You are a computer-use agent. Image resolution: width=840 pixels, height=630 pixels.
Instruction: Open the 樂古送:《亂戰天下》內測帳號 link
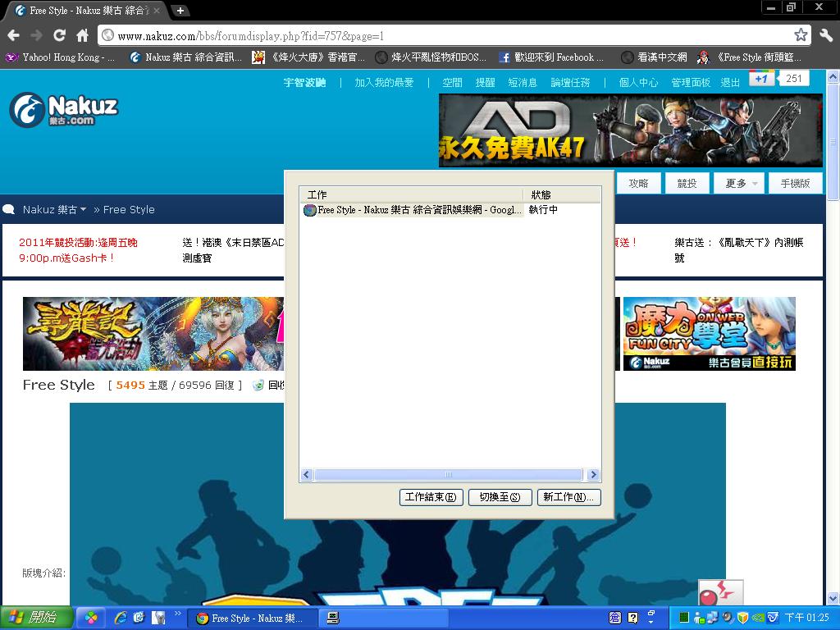739,250
